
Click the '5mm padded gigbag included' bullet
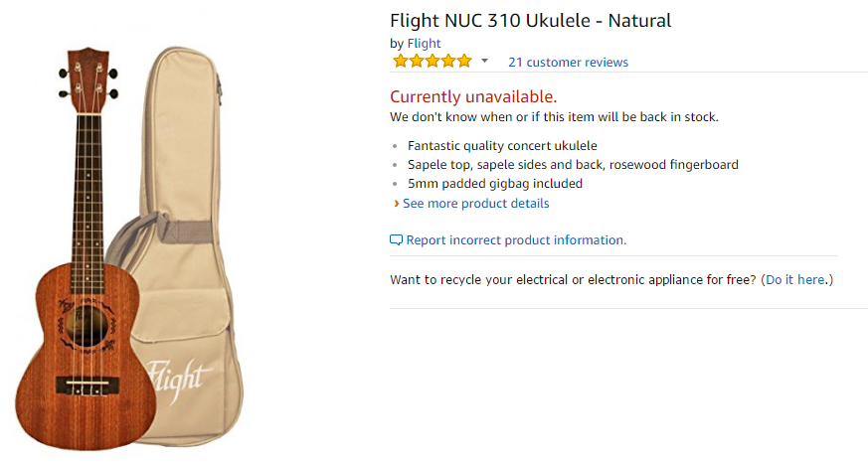pyautogui.click(x=495, y=184)
